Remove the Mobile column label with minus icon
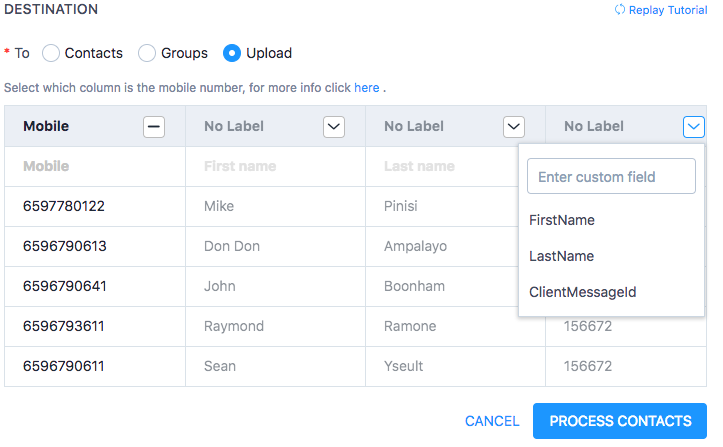723x447 pixels. [154, 127]
